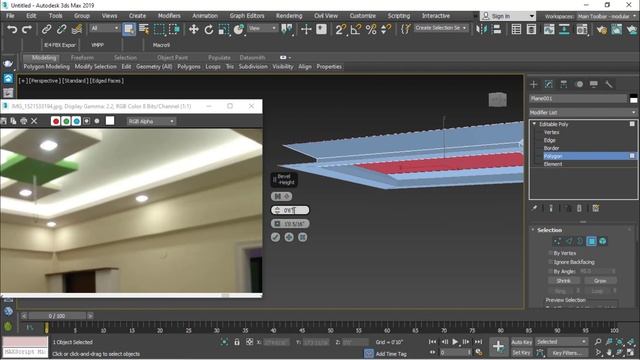Open the Graph Editors menu

[247, 16]
